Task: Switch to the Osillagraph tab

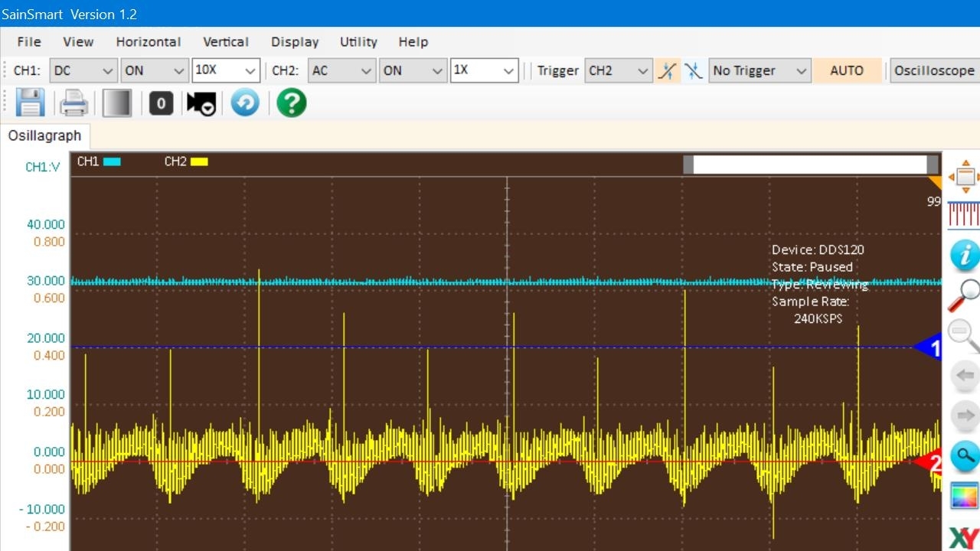Action: coord(44,135)
